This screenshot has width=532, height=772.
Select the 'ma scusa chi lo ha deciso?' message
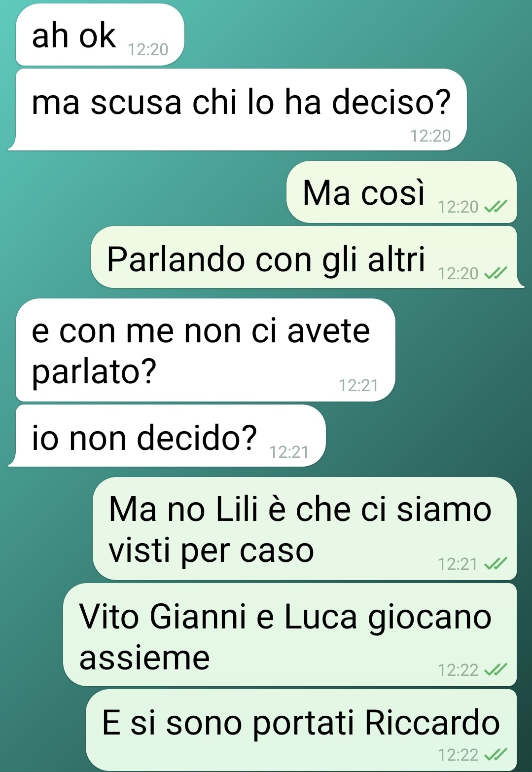tap(238, 110)
